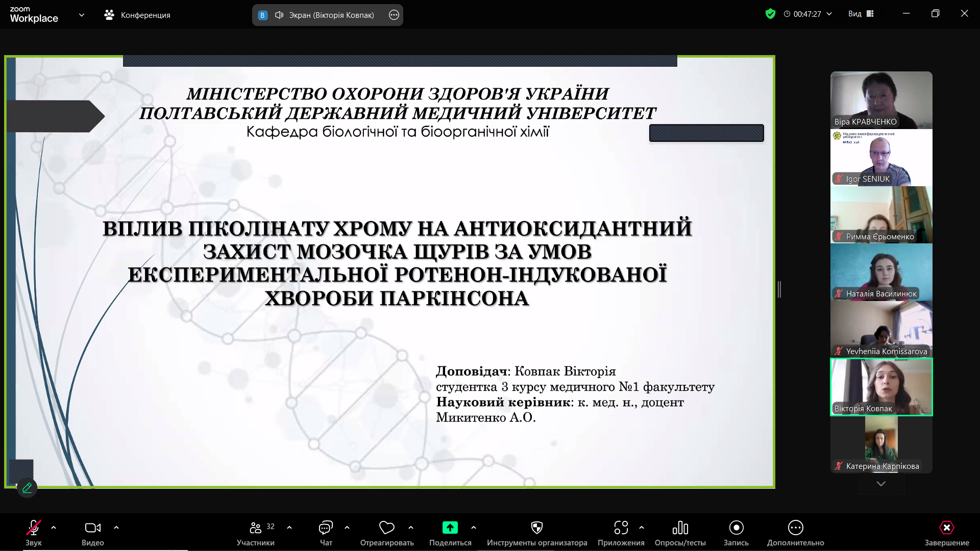Expand chat options arrow next to Чат
Viewport: 980px width, 551px height.
[347, 528]
